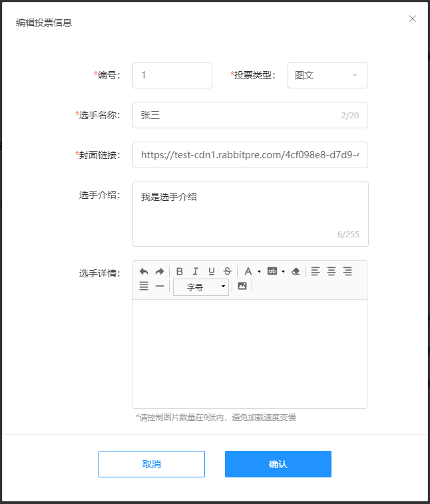
Task: Focus the 编号 input field
Action: pyautogui.click(x=172, y=75)
